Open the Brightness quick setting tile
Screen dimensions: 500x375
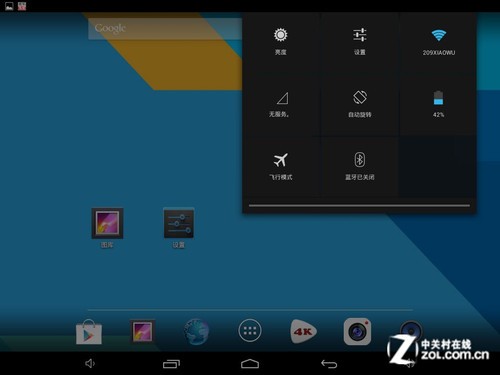click(281, 42)
